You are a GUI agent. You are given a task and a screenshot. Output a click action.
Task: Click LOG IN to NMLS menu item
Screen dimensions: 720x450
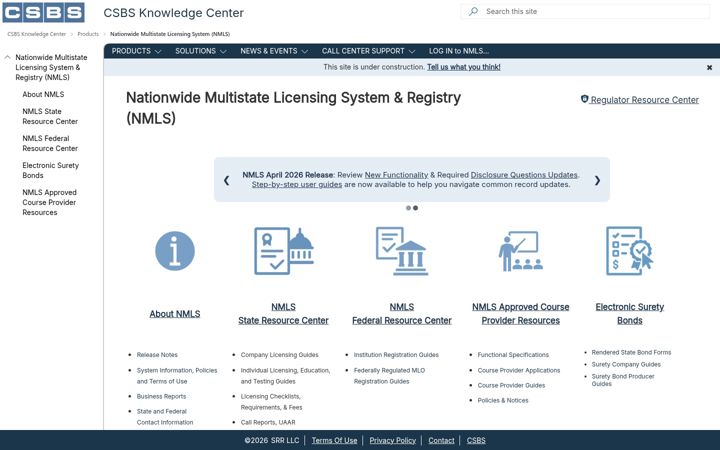(x=459, y=51)
